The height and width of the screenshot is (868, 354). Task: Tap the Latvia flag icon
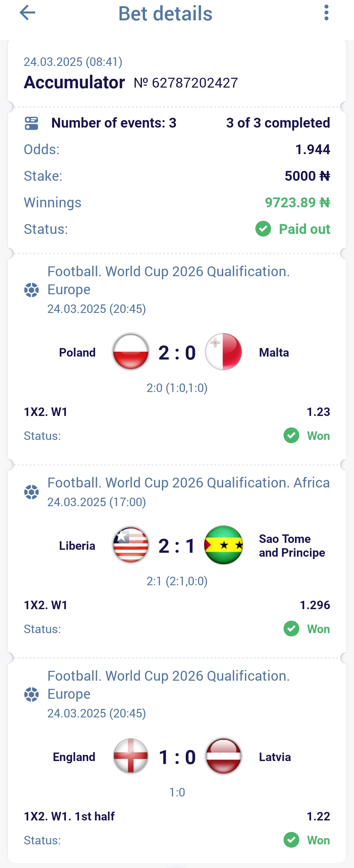(x=223, y=756)
